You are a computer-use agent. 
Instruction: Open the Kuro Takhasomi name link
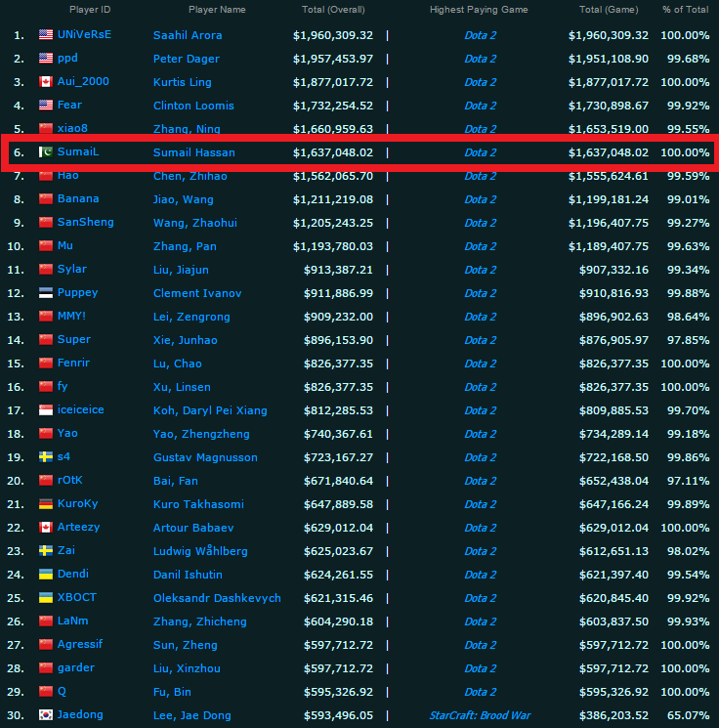(x=198, y=504)
